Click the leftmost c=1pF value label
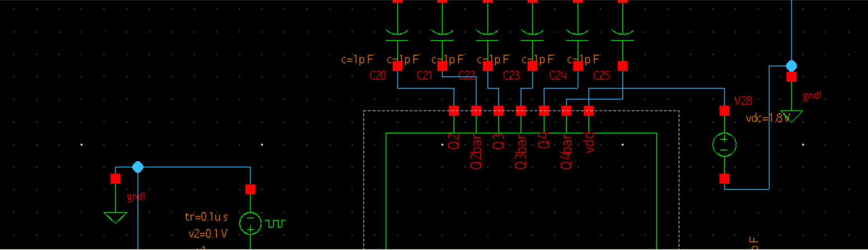This screenshot has height=250, width=868. pos(358,60)
